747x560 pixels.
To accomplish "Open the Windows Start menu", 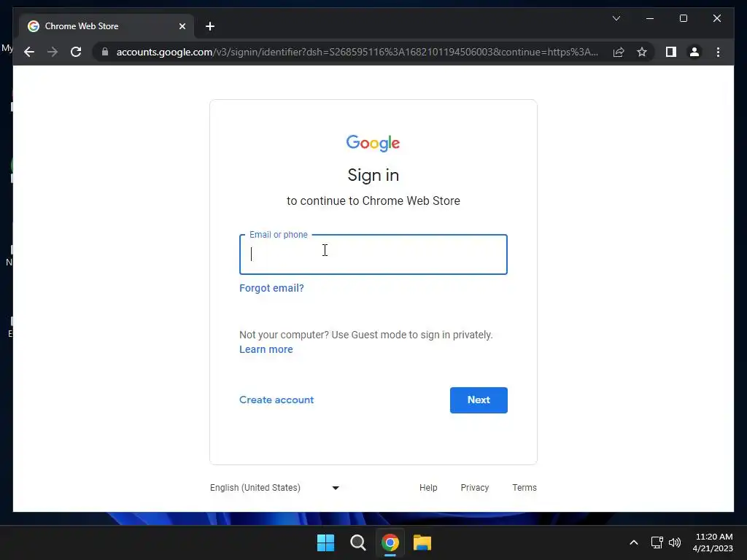I will pyautogui.click(x=326, y=542).
